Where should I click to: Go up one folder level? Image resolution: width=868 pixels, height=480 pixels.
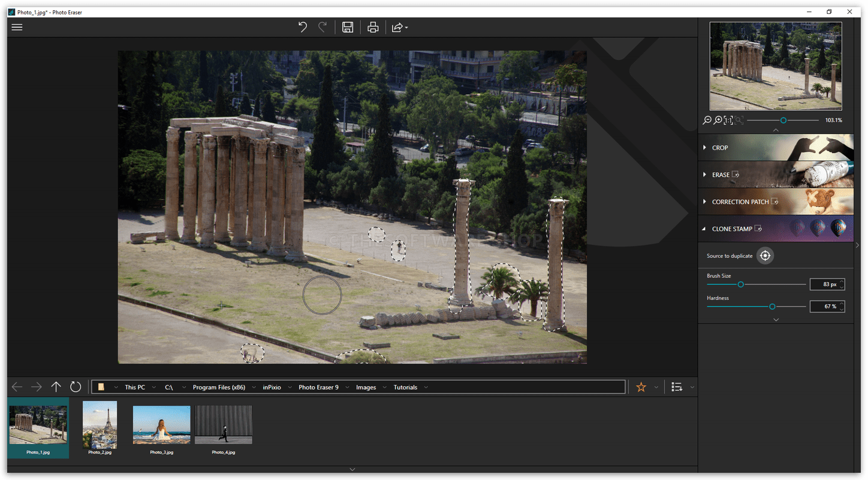pos(56,387)
